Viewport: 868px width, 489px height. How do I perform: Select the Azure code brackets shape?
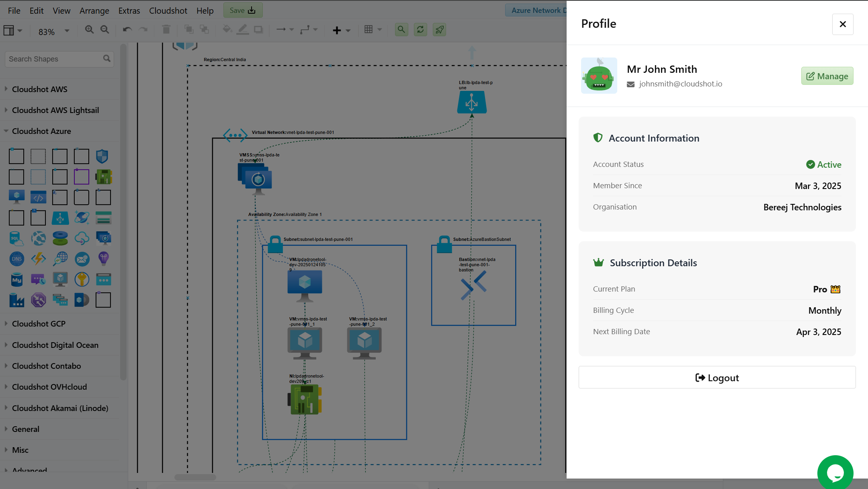[x=38, y=197]
